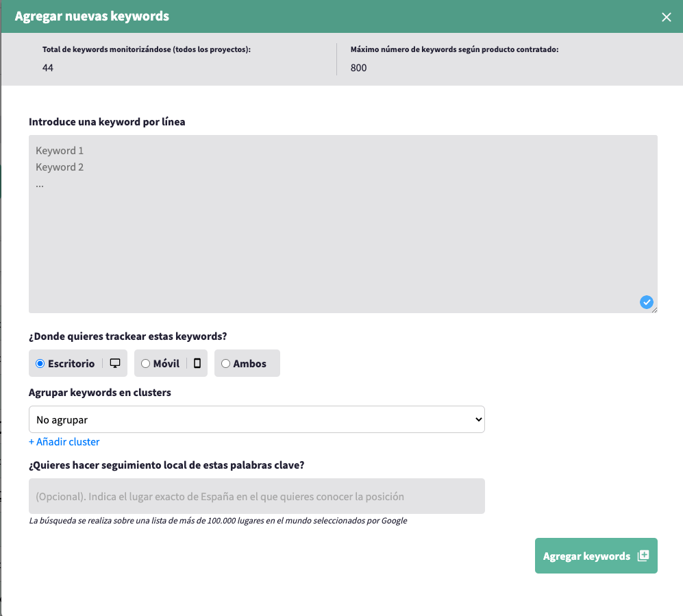Click the Agregar nuevas keywords header title
Viewport: 683px width, 616px height.
click(x=92, y=16)
